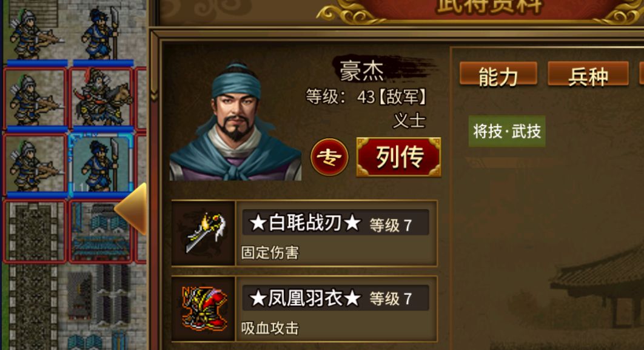Open the 列传 biography button

coord(398,157)
